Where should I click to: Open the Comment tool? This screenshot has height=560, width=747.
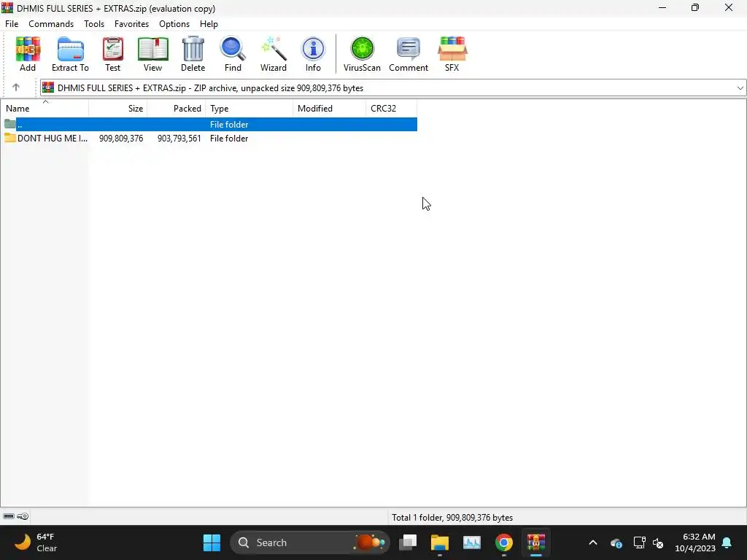coord(409,54)
